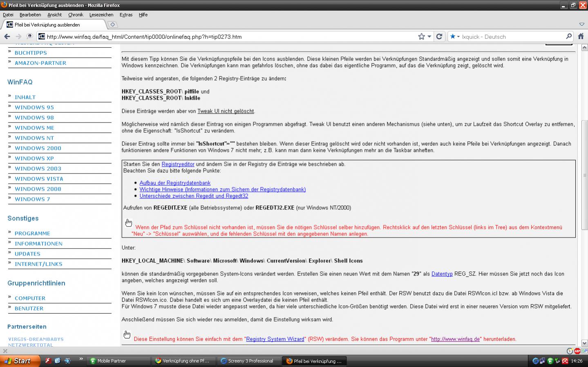This screenshot has width=588, height=367.
Task: Open WINDOWS 7 in the sidebar
Action: click(x=32, y=199)
